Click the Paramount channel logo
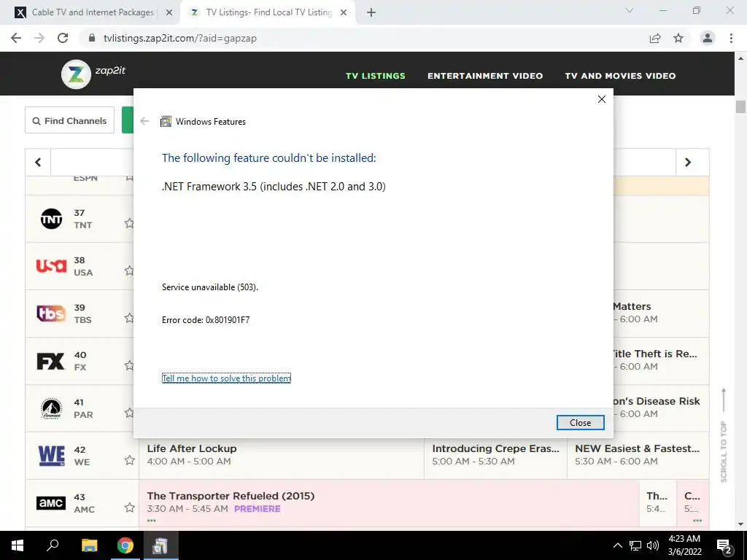The height and width of the screenshot is (560, 747). click(51, 408)
